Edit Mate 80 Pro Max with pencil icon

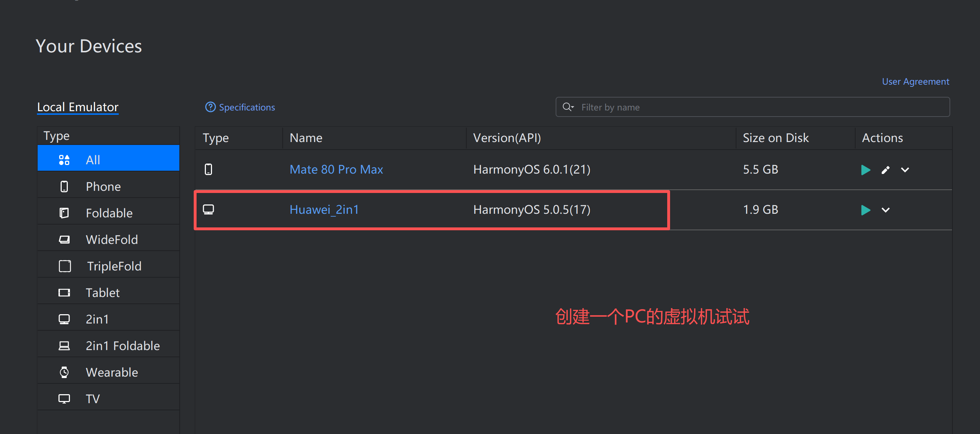pos(885,170)
